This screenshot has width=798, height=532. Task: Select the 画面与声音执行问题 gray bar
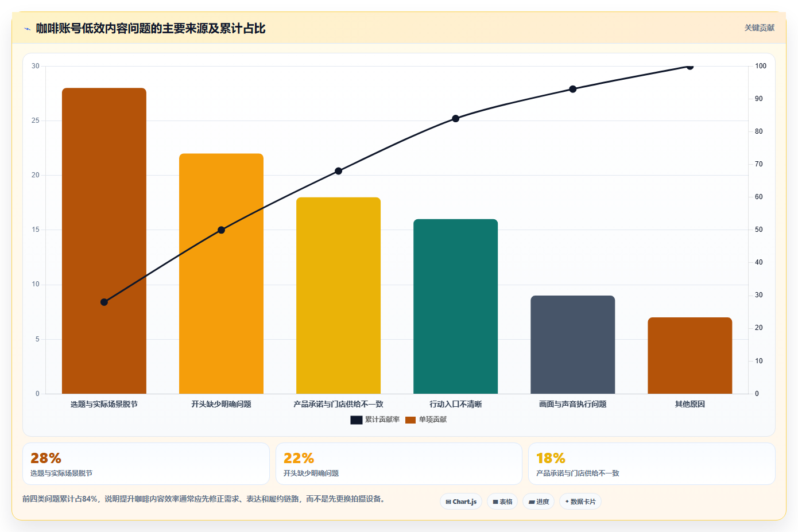[572, 344]
